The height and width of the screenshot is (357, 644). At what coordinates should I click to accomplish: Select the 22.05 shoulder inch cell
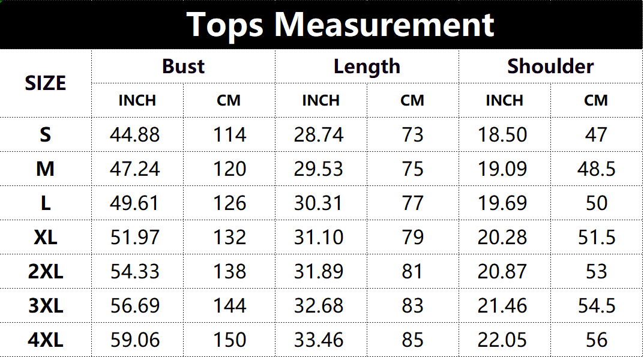pyautogui.click(x=502, y=340)
